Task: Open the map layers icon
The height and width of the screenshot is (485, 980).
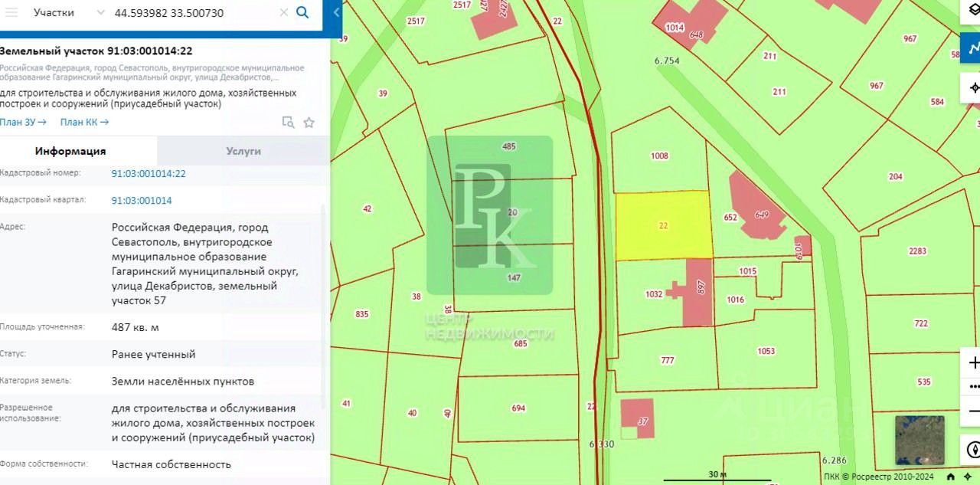Action: [x=974, y=11]
